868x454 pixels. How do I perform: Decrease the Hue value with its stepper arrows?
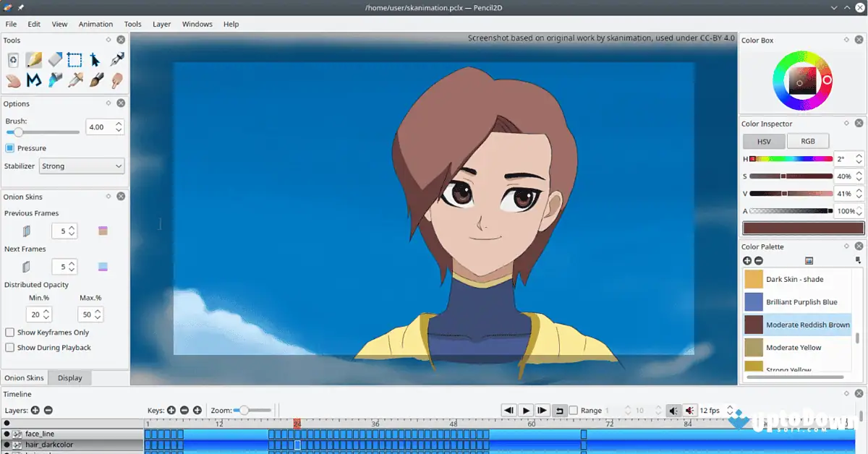pyautogui.click(x=861, y=162)
